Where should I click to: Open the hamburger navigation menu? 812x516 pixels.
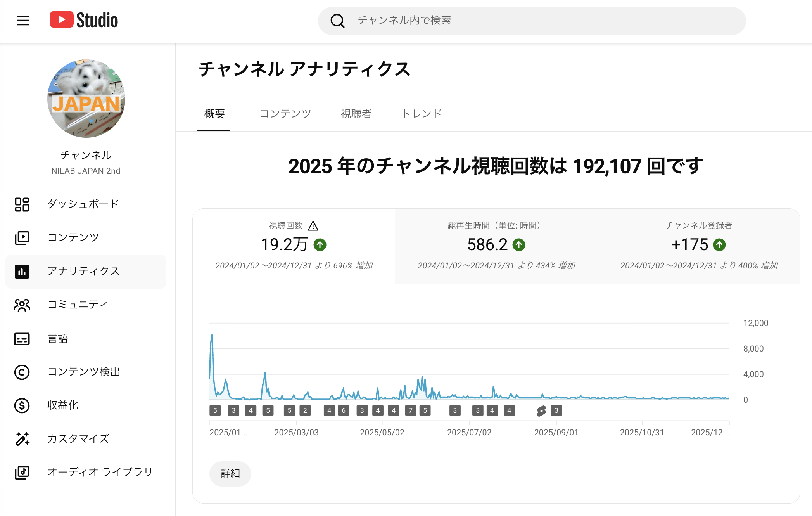23,20
